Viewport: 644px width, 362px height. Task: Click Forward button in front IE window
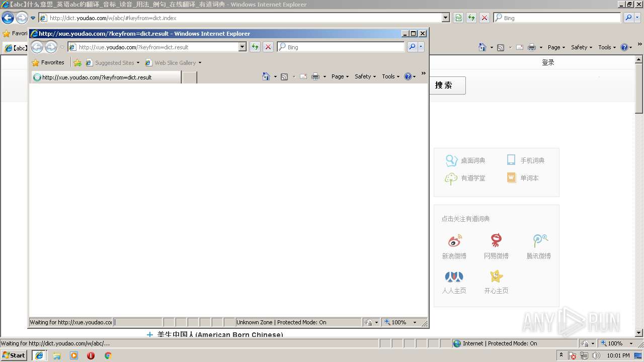tap(51, 47)
